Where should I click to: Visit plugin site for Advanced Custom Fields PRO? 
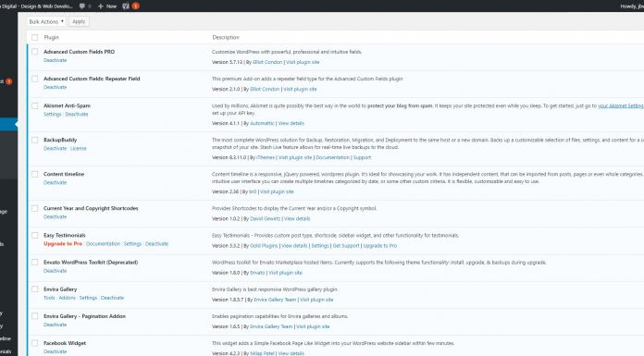303,62
